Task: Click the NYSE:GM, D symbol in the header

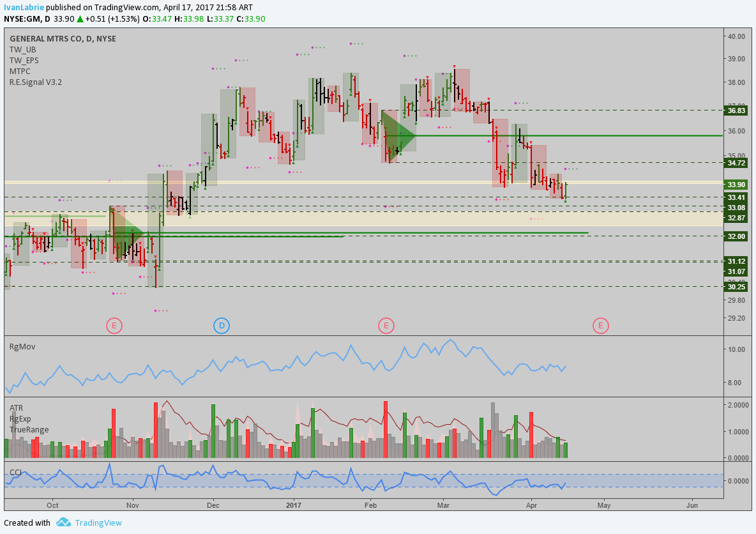Action: (27, 19)
